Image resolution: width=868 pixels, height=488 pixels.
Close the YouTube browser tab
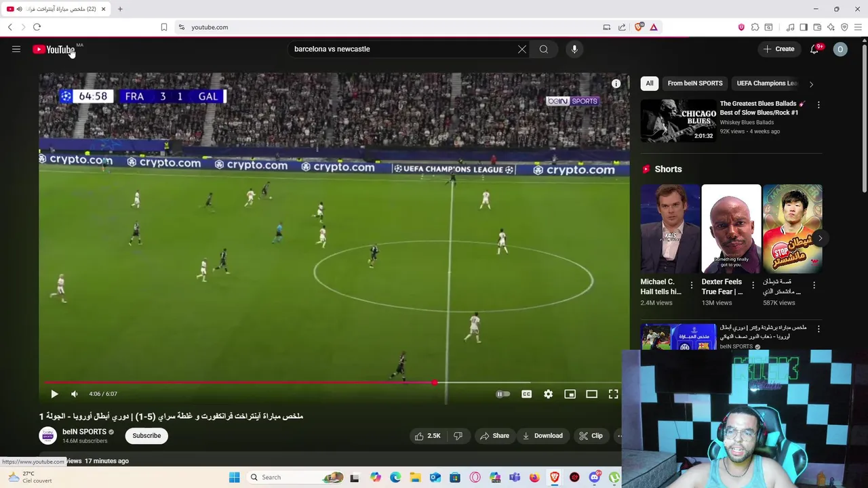(x=103, y=9)
